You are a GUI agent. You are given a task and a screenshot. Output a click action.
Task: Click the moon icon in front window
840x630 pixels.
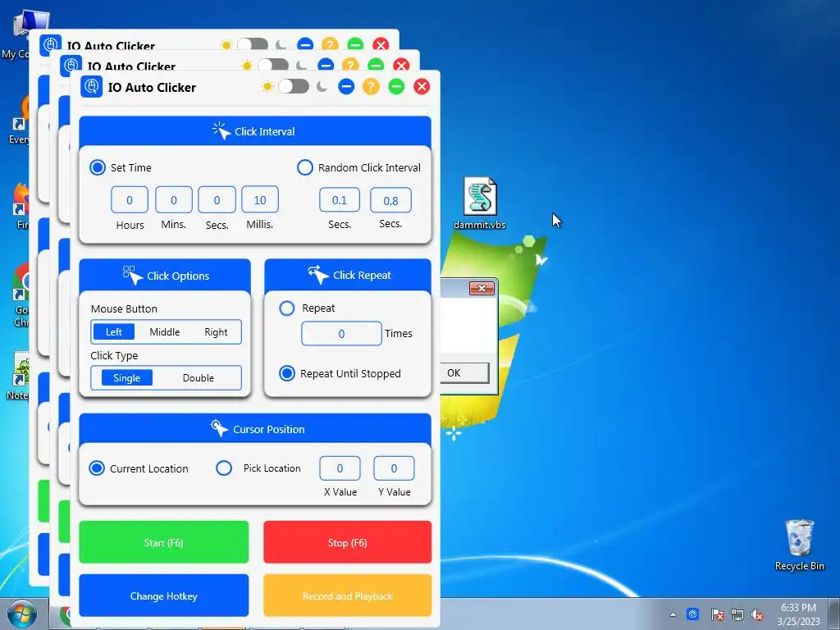[x=322, y=86]
